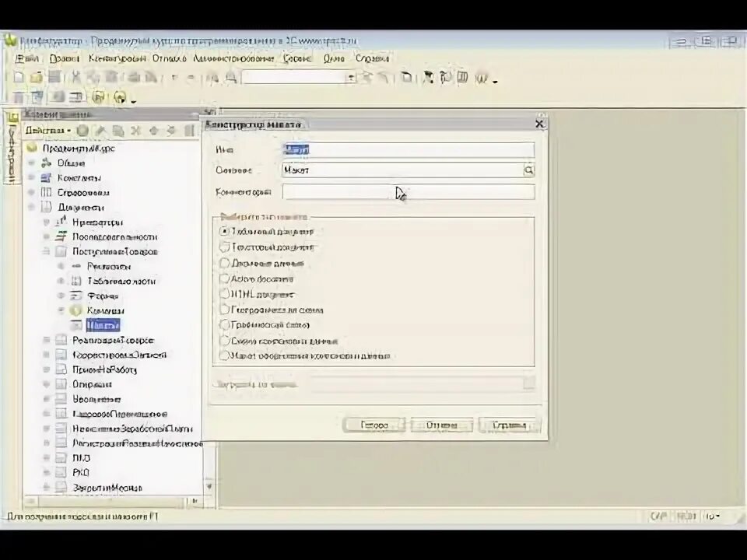747x560 pixels.
Task: Click the Отмена button
Action: coord(442,425)
